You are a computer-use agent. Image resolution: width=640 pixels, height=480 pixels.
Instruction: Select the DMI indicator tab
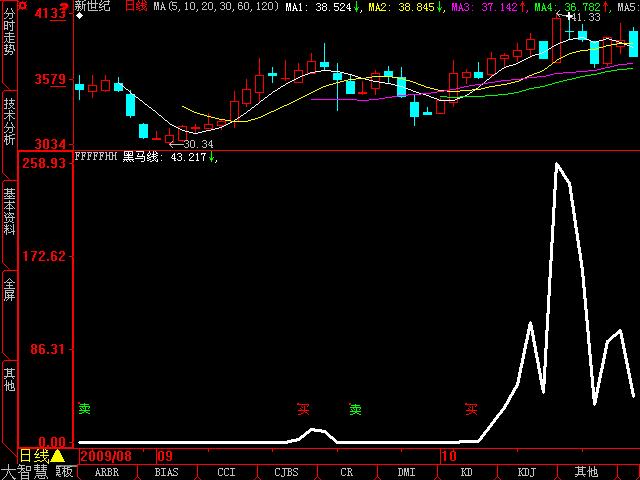406,472
